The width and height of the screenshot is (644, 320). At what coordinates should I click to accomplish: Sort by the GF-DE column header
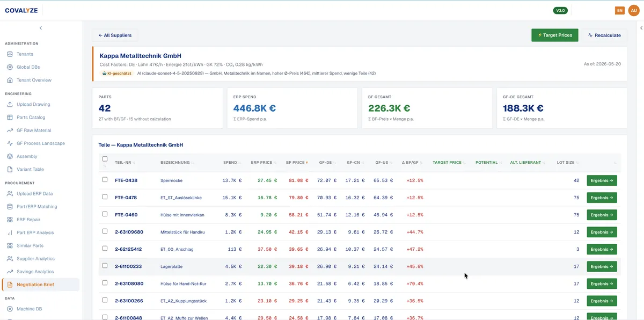[x=327, y=162]
